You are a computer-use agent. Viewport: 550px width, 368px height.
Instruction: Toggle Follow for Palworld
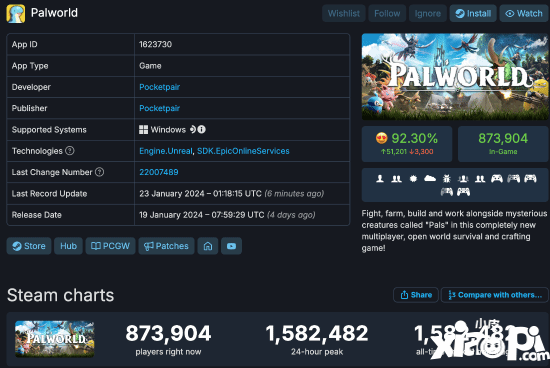[x=387, y=13]
